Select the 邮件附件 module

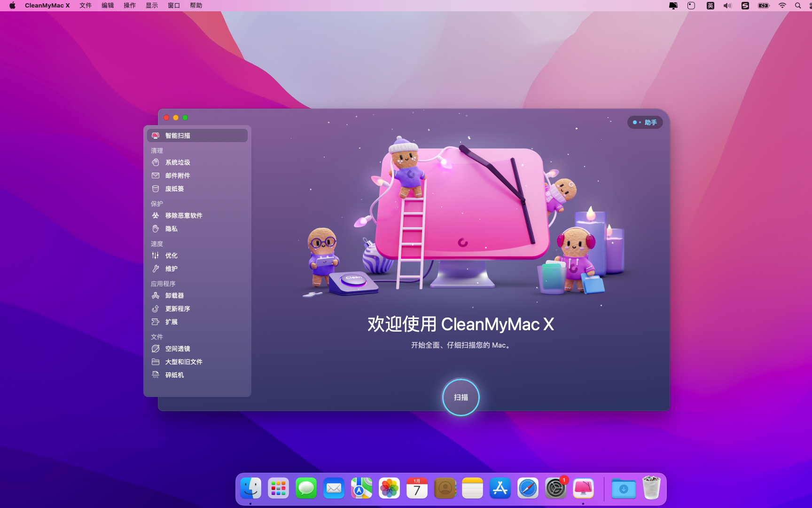(x=177, y=175)
